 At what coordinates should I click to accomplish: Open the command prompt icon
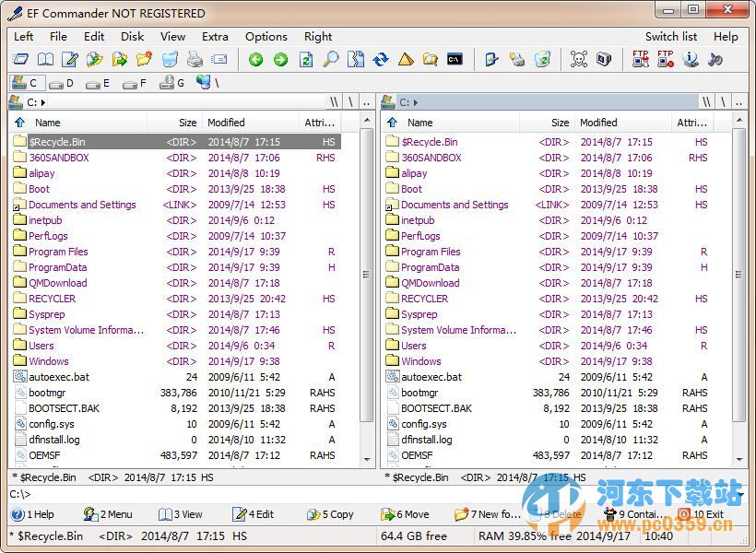(x=455, y=59)
